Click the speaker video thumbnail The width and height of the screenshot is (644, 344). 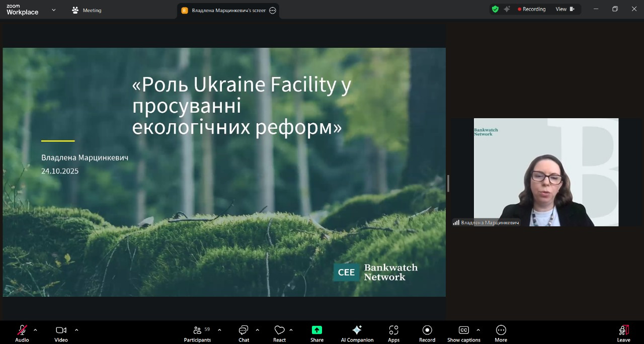pyautogui.click(x=546, y=172)
